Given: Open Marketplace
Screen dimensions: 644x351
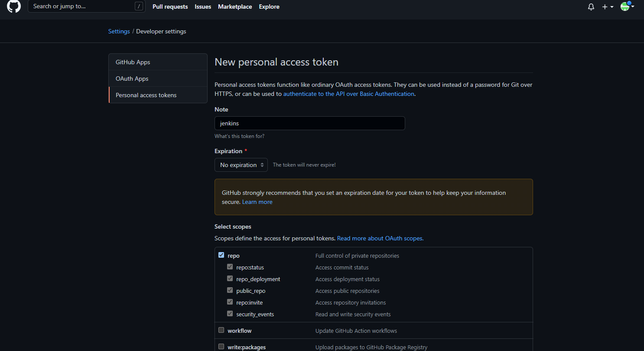Looking at the screenshot, I should (235, 7).
